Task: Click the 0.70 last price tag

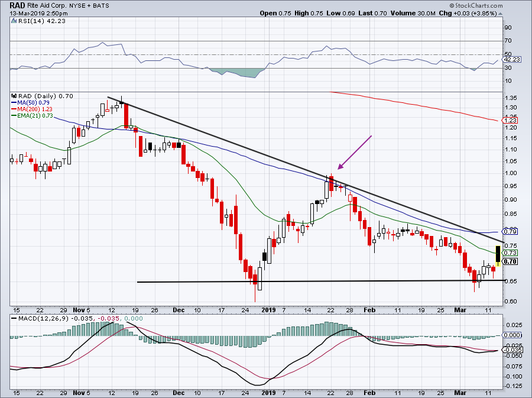Action: (x=510, y=261)
